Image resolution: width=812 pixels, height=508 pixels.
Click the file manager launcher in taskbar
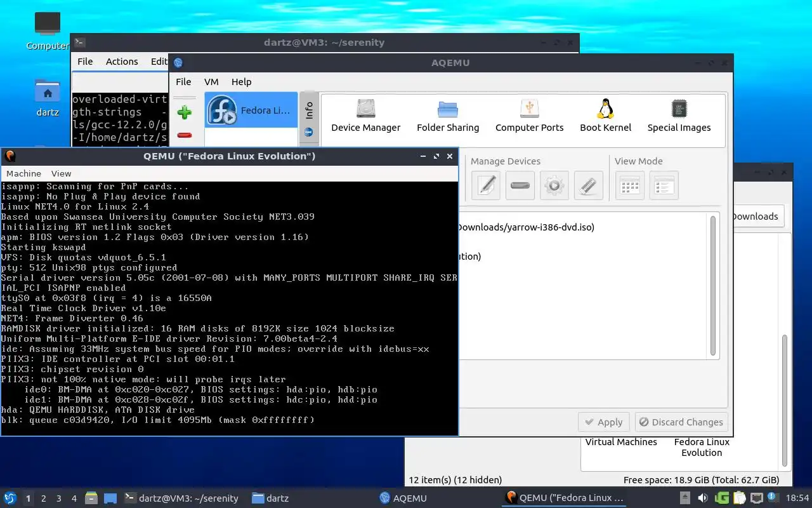point(91,498)
